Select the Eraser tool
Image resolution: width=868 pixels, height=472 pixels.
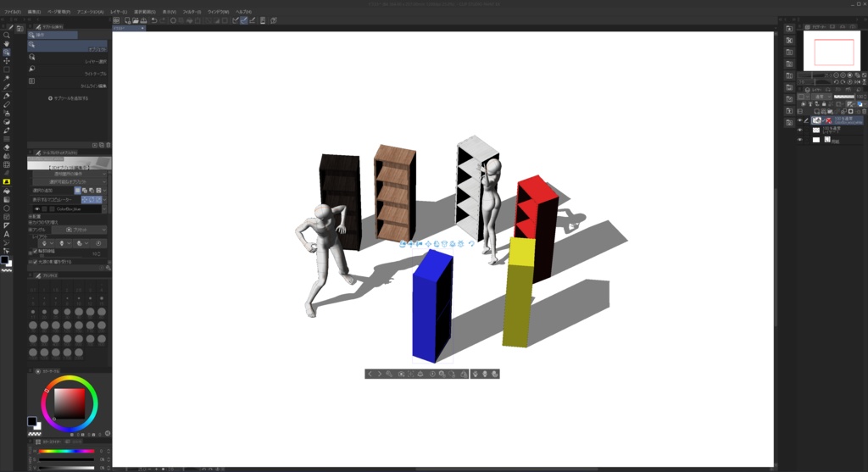tap(7, 147)
